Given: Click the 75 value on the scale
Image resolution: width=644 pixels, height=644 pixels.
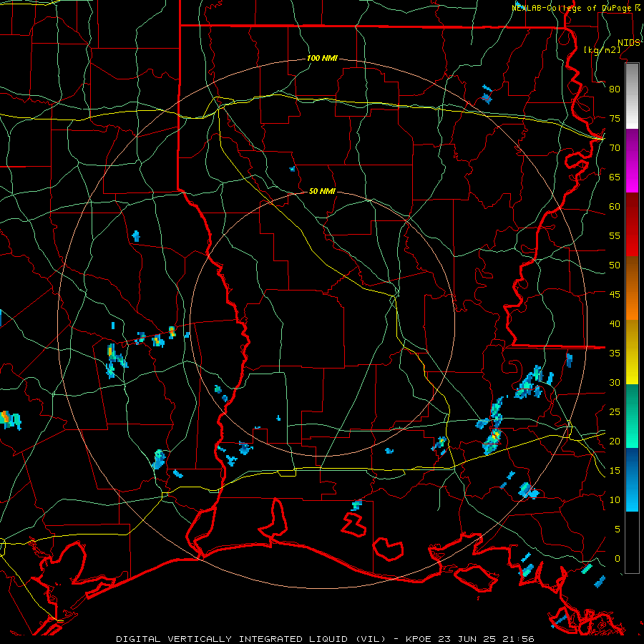Looking at the screenshot, I should (615, 119).
